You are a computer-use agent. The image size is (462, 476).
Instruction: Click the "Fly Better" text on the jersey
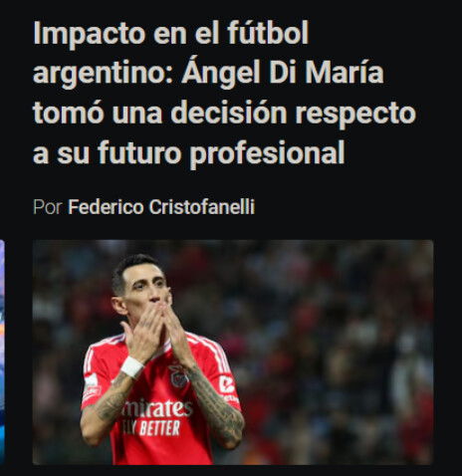[x=151, y=428]
